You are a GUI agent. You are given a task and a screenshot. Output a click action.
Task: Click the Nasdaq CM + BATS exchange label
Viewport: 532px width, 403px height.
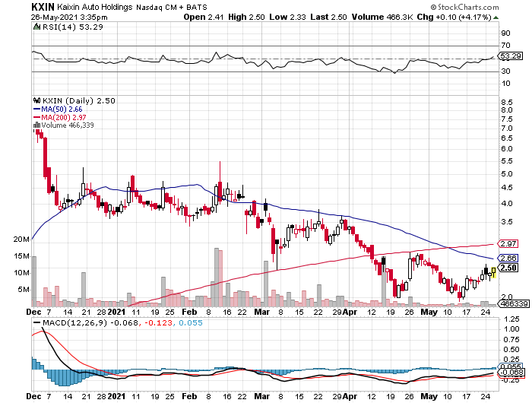(172, 7)
